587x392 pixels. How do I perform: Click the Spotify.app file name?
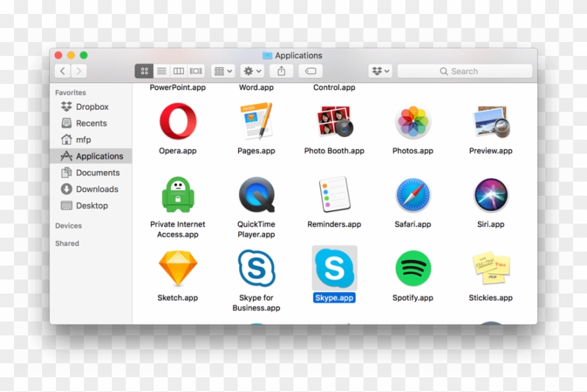point(413,298)
